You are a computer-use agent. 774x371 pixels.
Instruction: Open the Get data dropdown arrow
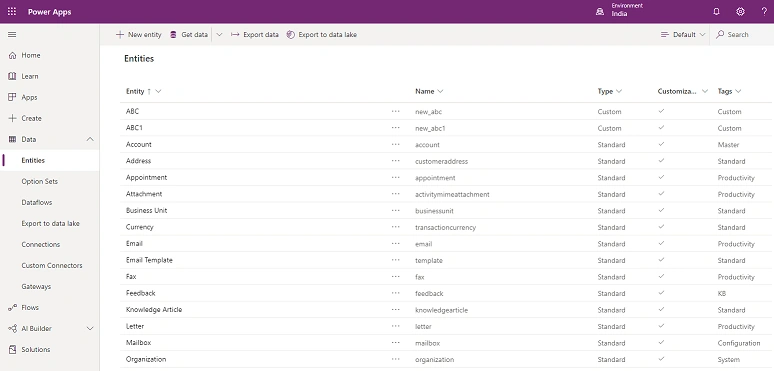click(219, 35)
